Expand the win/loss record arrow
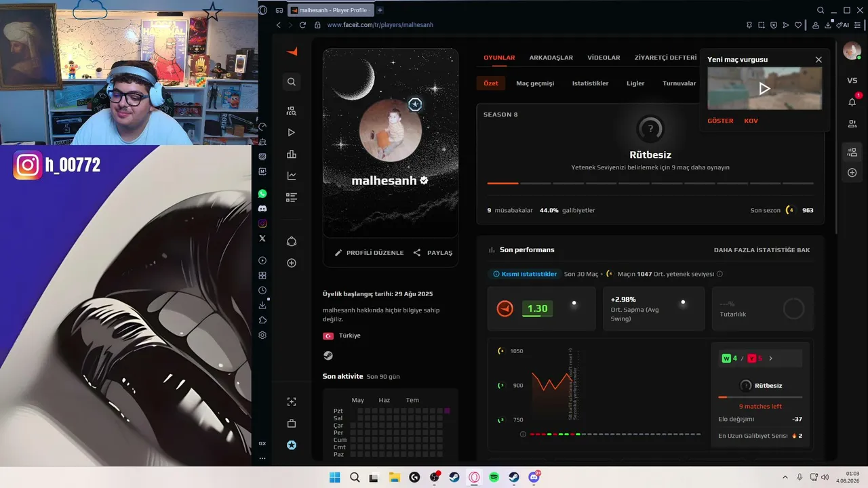This screenshot has height=488, width=868. click(x=770, y=359)
